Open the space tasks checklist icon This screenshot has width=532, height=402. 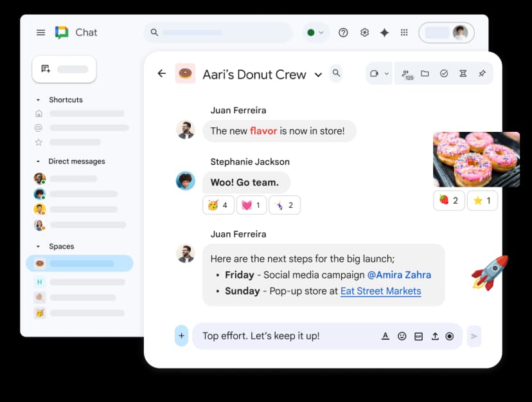click(x=444, y=73)
